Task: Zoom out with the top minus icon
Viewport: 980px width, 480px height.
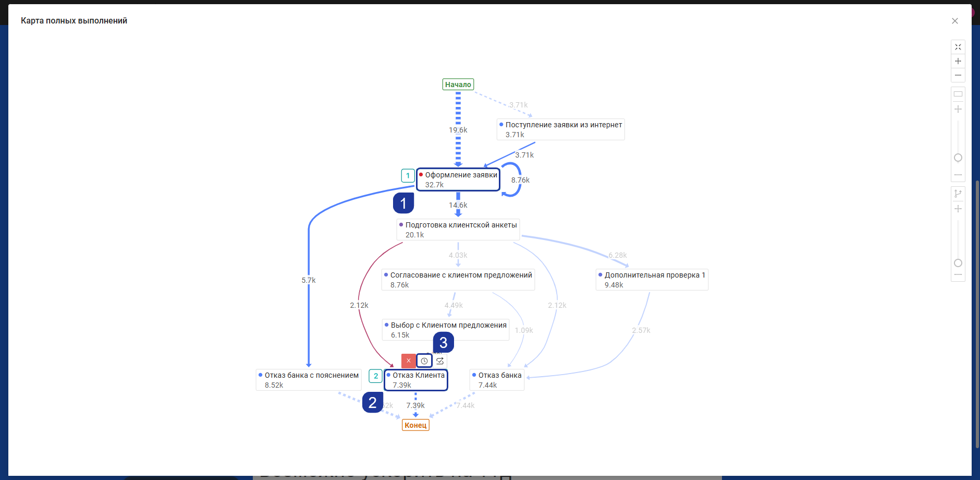Action: [x=958, y=75]
